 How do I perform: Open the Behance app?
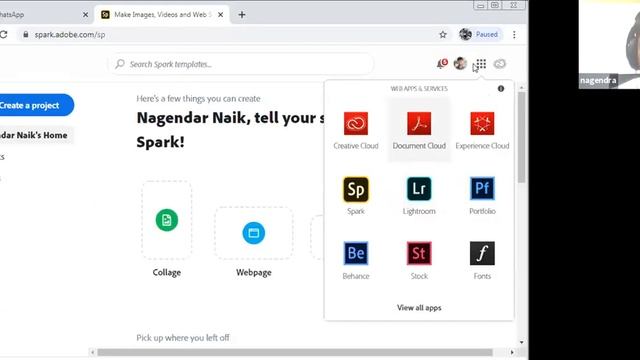[356, 260]
